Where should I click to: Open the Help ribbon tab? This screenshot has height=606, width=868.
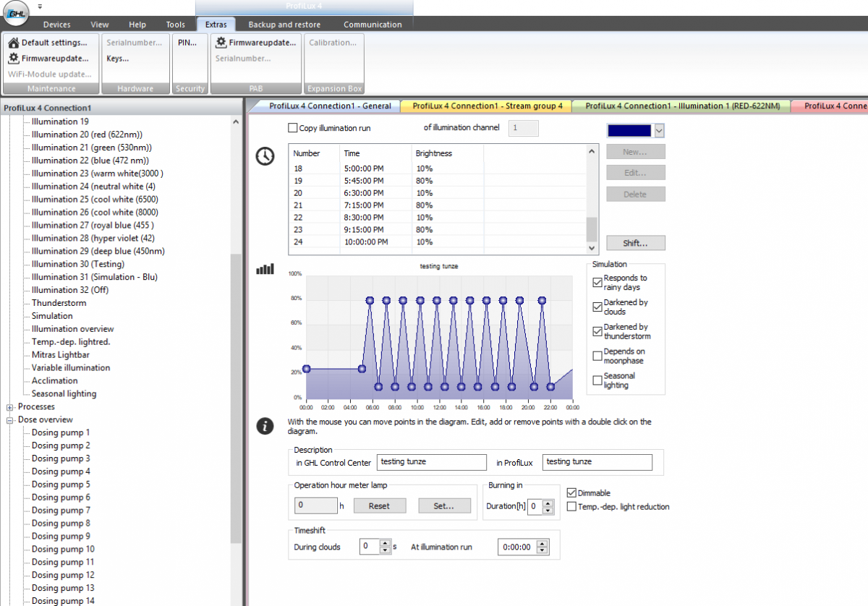(137, 25)
